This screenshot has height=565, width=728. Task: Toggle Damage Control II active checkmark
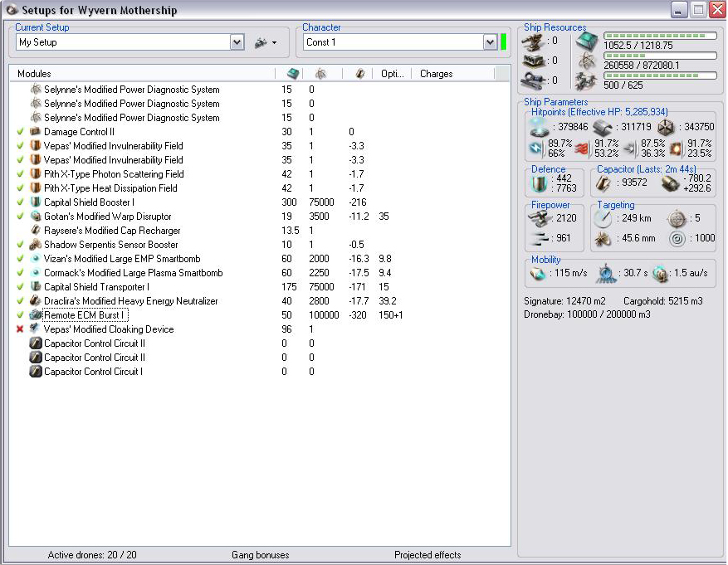click(x=20, y=132)
